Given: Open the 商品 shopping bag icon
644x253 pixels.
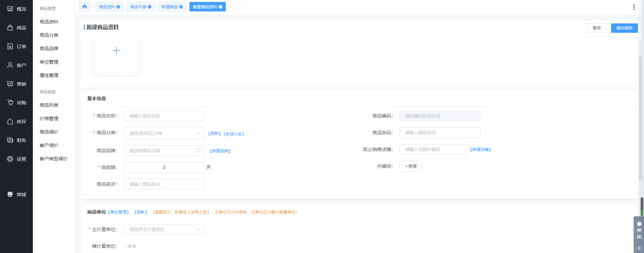Looking at the screenshot, I should (10, 28).
